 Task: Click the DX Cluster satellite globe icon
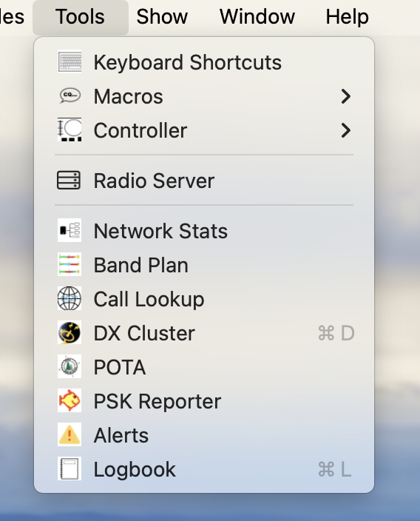pos(70,332)
